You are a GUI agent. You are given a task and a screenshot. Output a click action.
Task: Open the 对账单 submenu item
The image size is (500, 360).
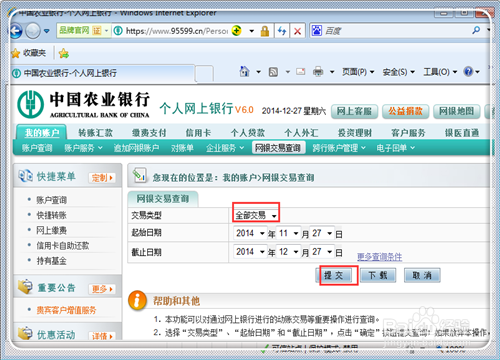coord(182,148)
